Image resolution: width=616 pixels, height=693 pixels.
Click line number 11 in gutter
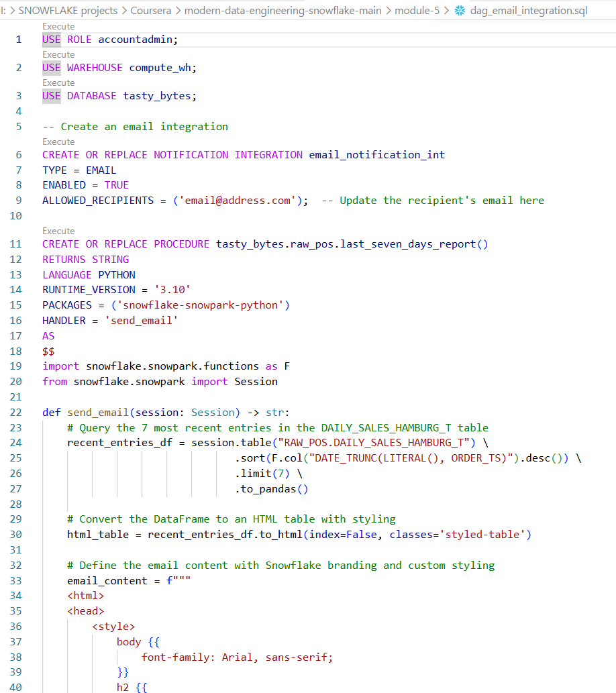pos(16,244)
